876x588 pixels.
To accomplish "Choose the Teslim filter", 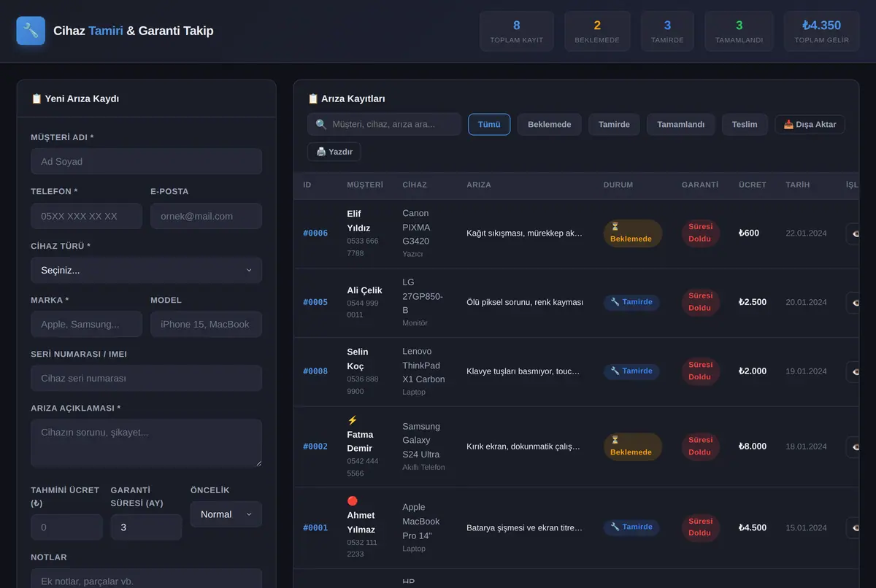I will tap(745, 124).
